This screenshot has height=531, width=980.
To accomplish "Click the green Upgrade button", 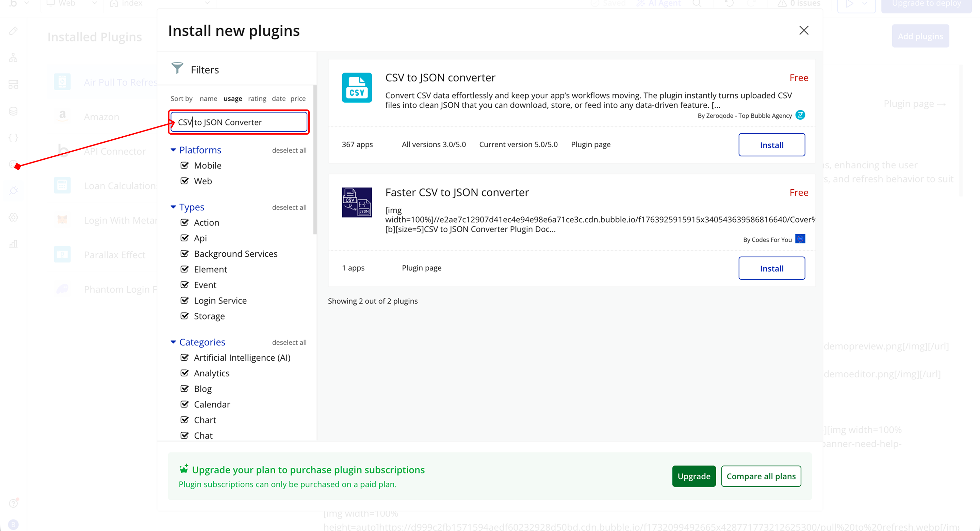I will 693,476.
